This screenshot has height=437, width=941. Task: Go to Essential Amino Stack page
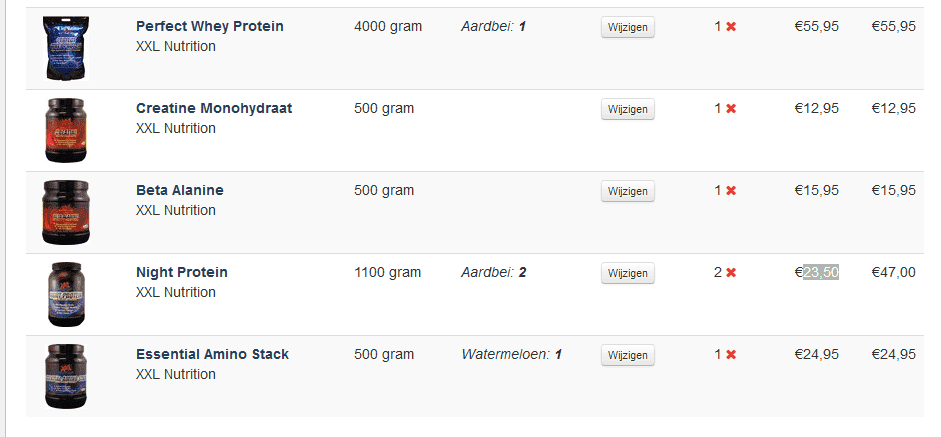click(212, 354)
